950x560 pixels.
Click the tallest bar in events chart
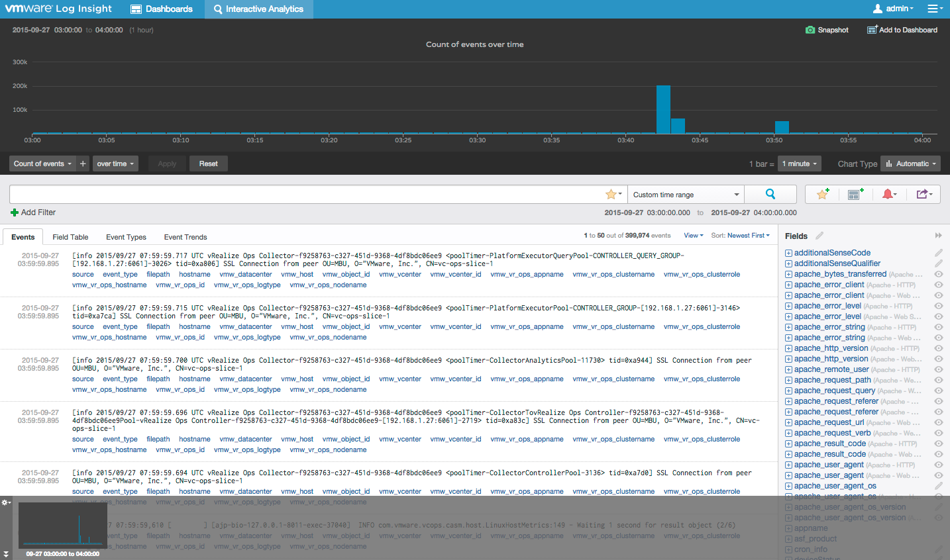[x=663, y=110]
